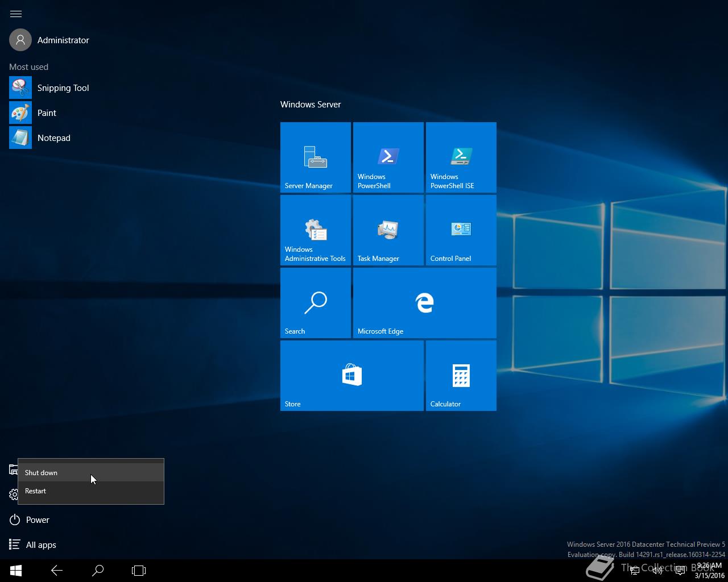Open the Task Manager tile
The image size is (728, 582).
pos(388,230)
